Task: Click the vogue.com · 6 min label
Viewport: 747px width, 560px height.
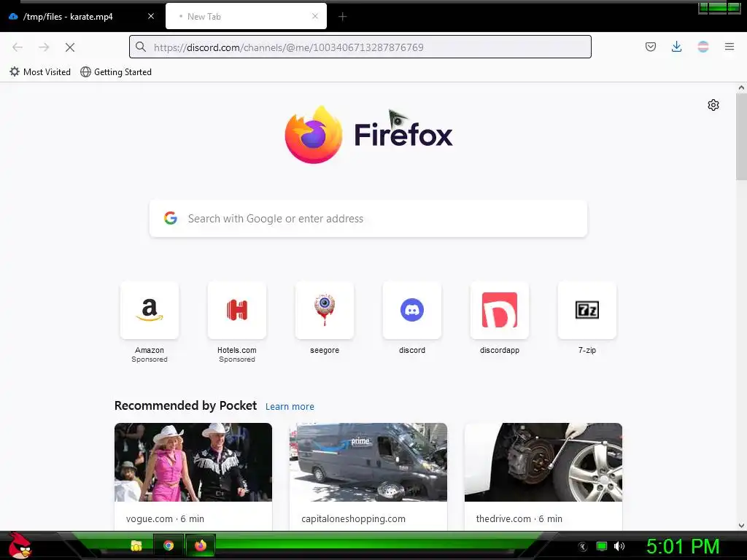Action: click(x=165, y=518)
